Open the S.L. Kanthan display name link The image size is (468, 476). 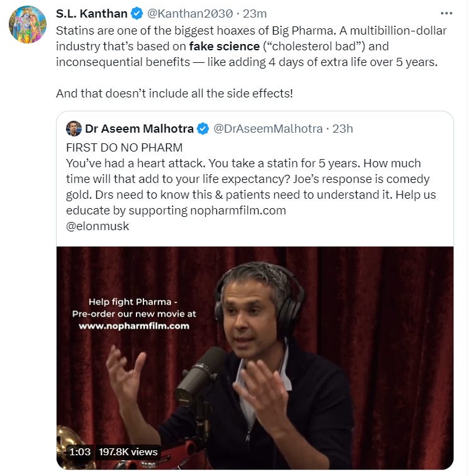[x=91, y=14]
